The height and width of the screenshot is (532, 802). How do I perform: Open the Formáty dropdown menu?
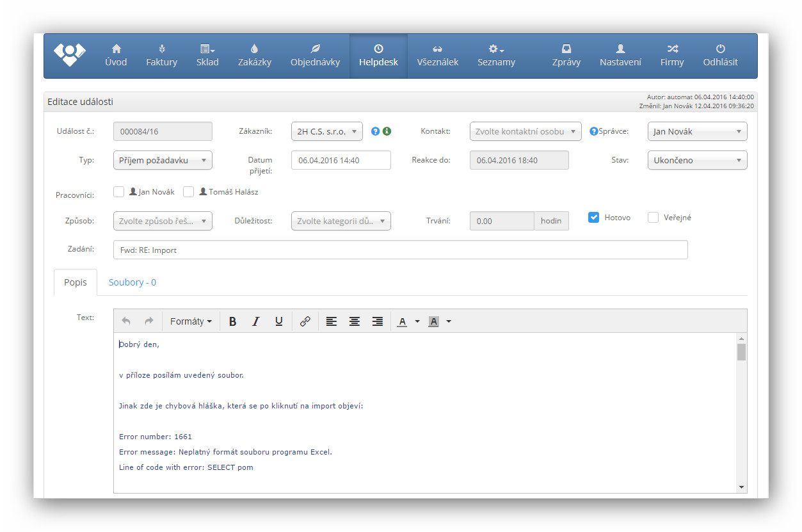(x=191, y=321)
